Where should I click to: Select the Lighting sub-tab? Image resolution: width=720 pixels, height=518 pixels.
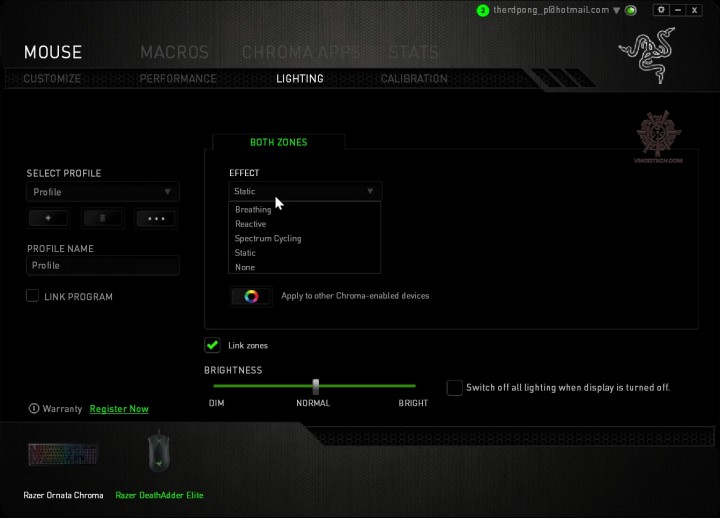300,79
